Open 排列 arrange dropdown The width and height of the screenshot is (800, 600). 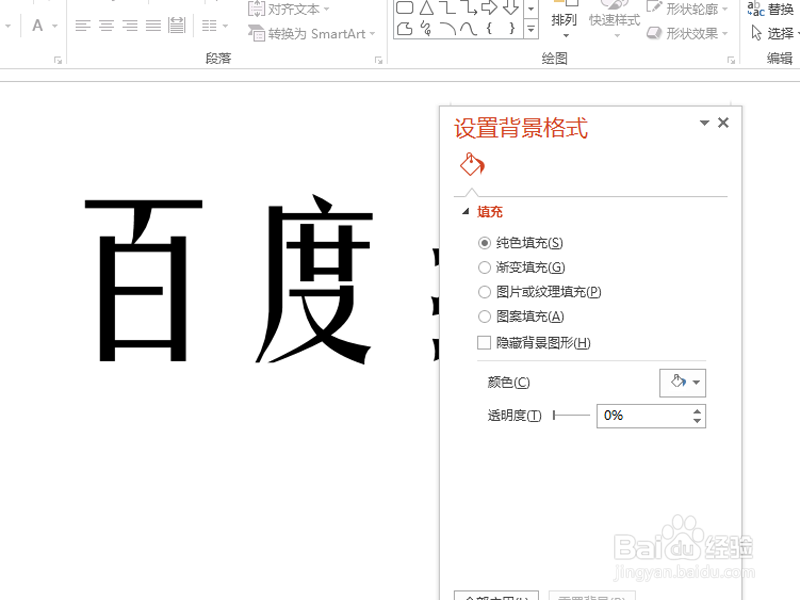(x=564, y=20)
